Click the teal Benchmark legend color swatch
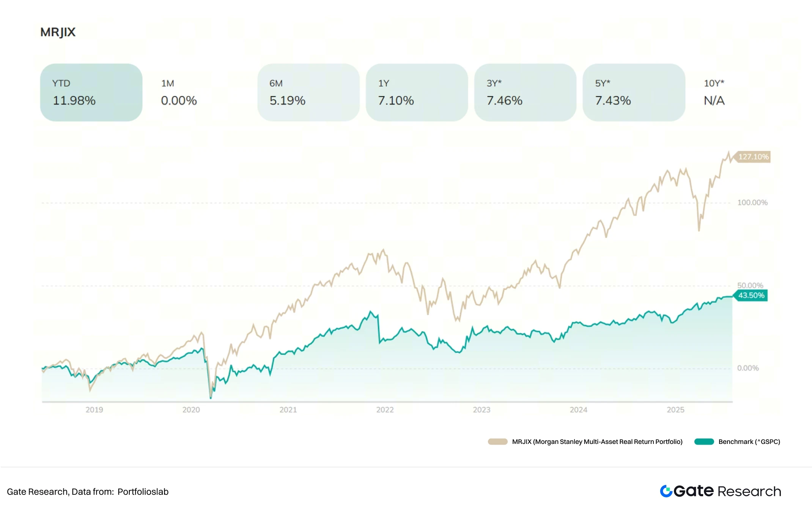Viewport: 812px width, 516px height. (x=704, y=442)
